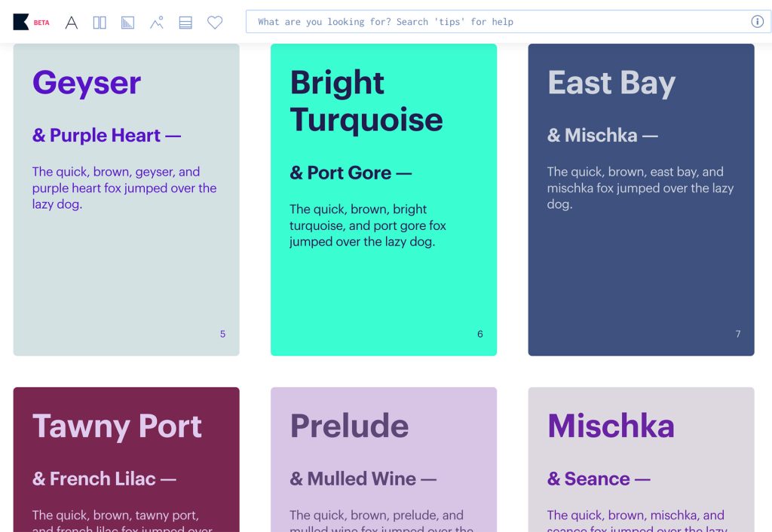The height and width of the screenshot is (532, 772).
Task: Open the gradient view icon
Action: (127, 23)
